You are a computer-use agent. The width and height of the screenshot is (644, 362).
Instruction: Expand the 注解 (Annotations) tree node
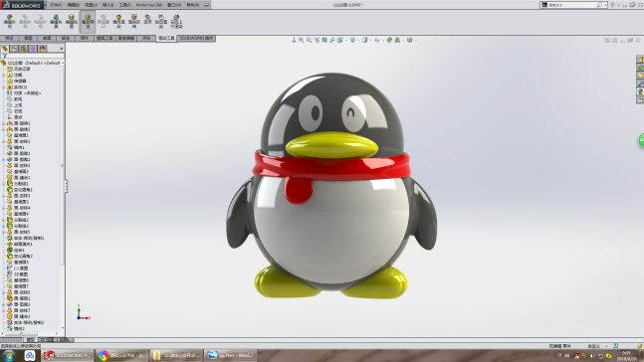4,76
